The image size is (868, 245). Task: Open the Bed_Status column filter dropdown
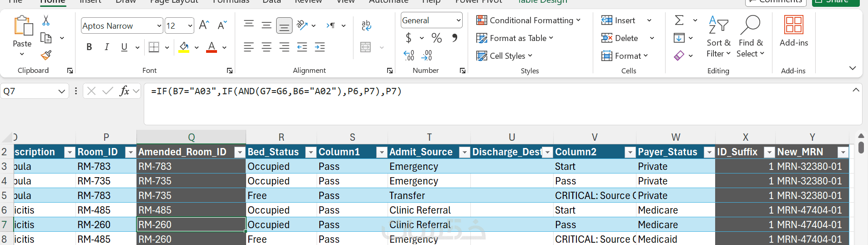311,152
